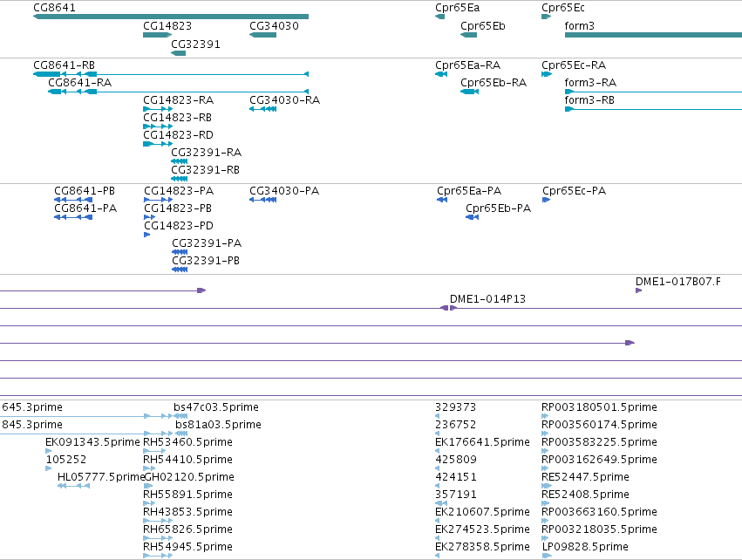742x560 pixels.
Task: Click transcript CG14823-RA label
Action: point(179,100)
